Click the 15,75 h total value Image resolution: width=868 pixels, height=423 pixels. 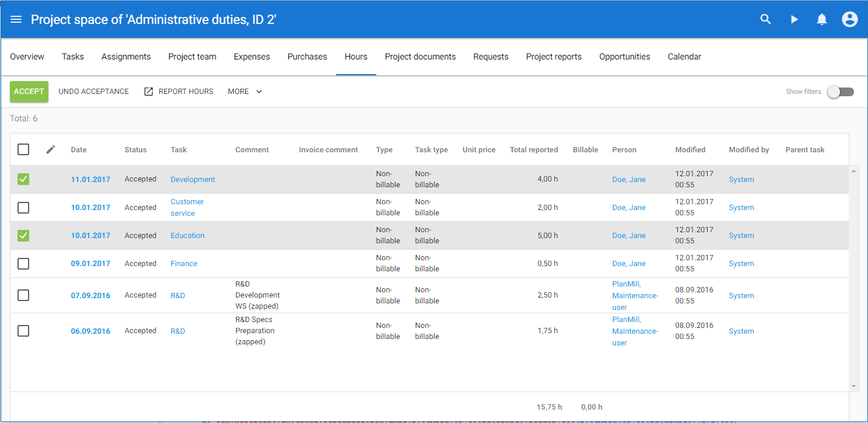pyautogui.click(x=549, y=407)
